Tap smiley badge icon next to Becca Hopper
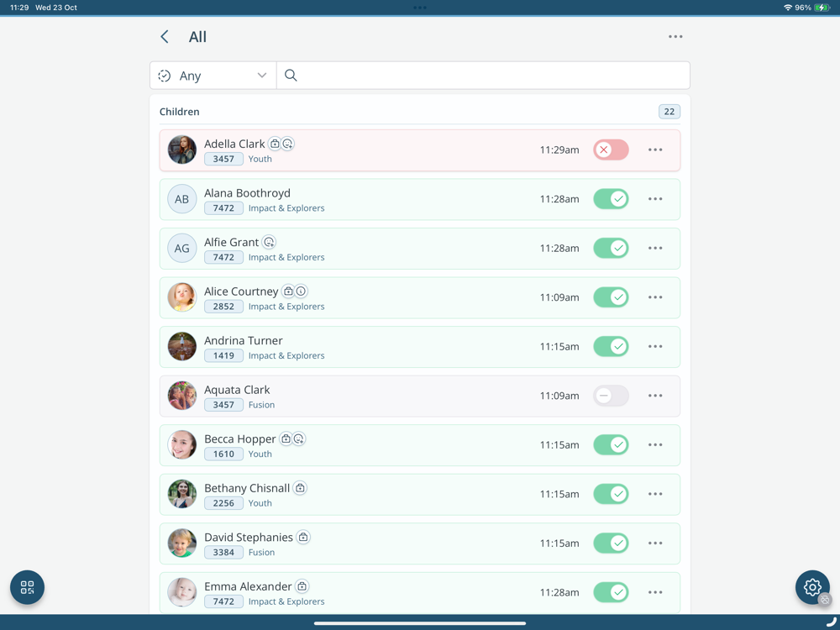Screen dimensions: 840x630 point(299,439)
